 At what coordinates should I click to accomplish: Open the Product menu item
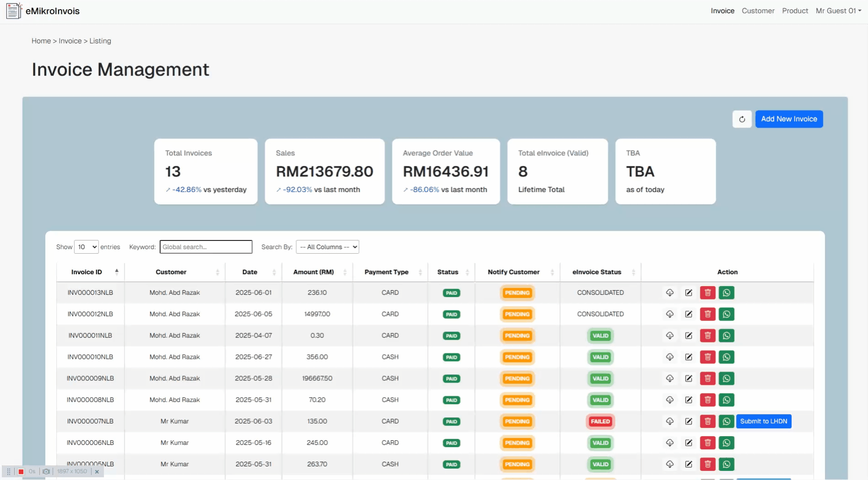795,11
